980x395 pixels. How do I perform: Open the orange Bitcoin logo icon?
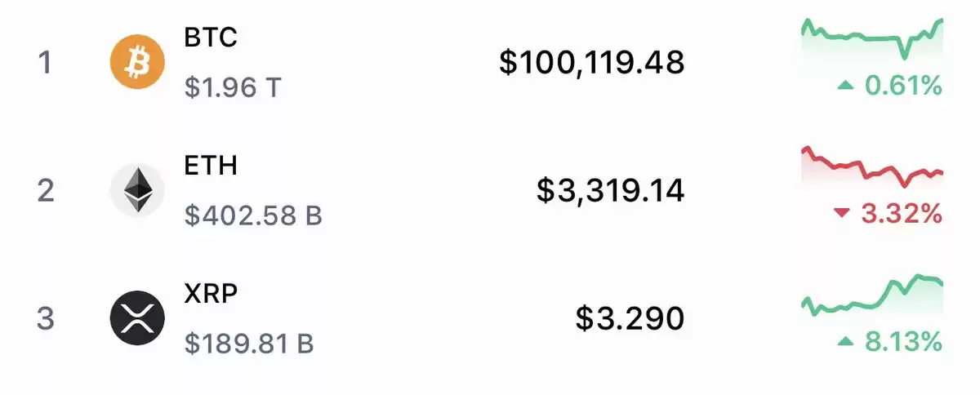click(137, 62)
